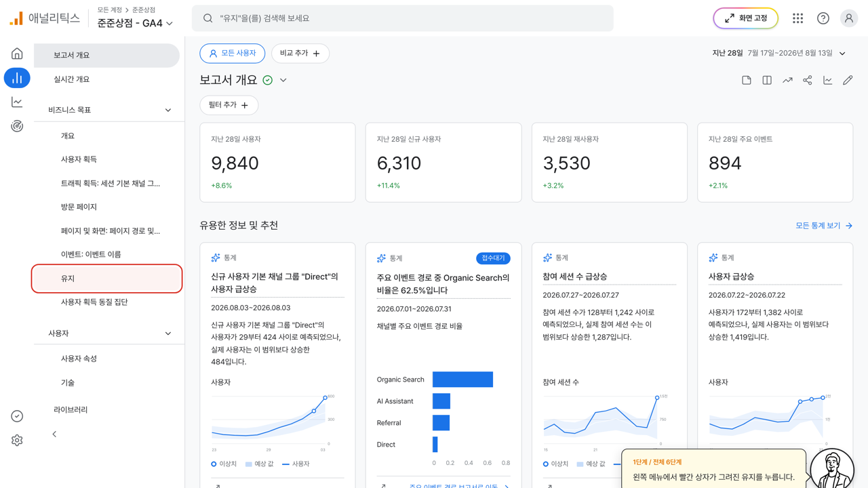The width and height of the screenshot is (868, 488).
Task: Click the Organic Search bar in chart
Action: click(462, 380)
